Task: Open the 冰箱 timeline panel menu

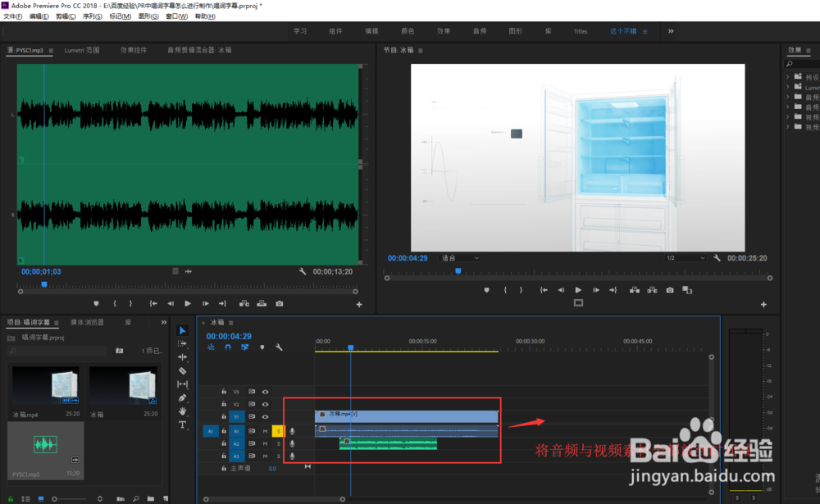Action: point(230,323)
